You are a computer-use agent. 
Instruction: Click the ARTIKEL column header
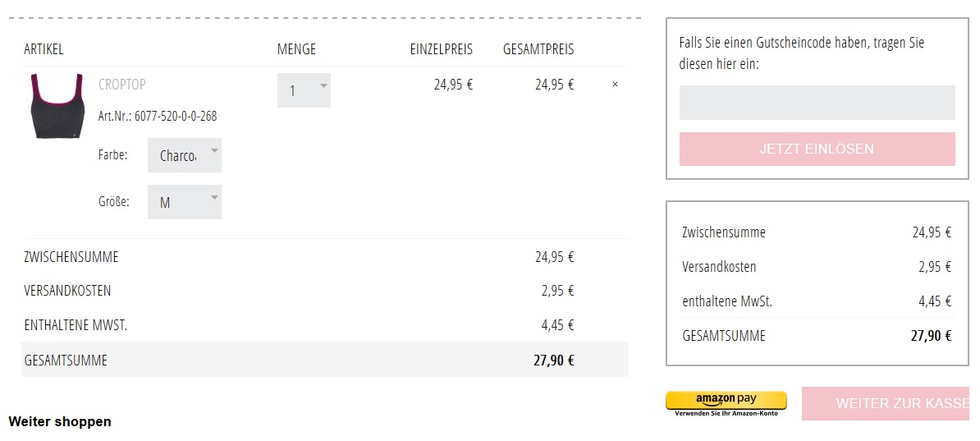(44, 49)
